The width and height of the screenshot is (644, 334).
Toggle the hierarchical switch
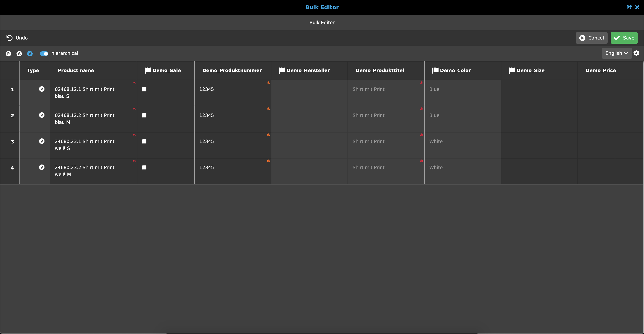click(x=44, y=53)
